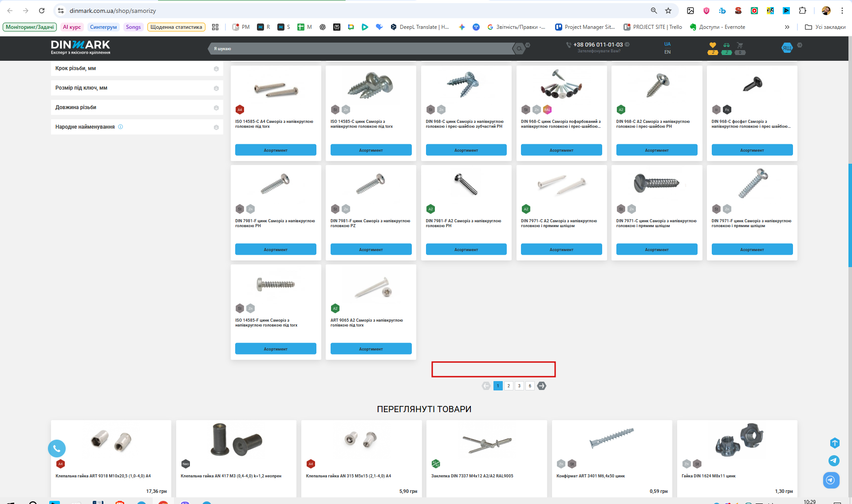Open Асортимент for DIN 7981-F цинк PZ

[x=371, y=249]
